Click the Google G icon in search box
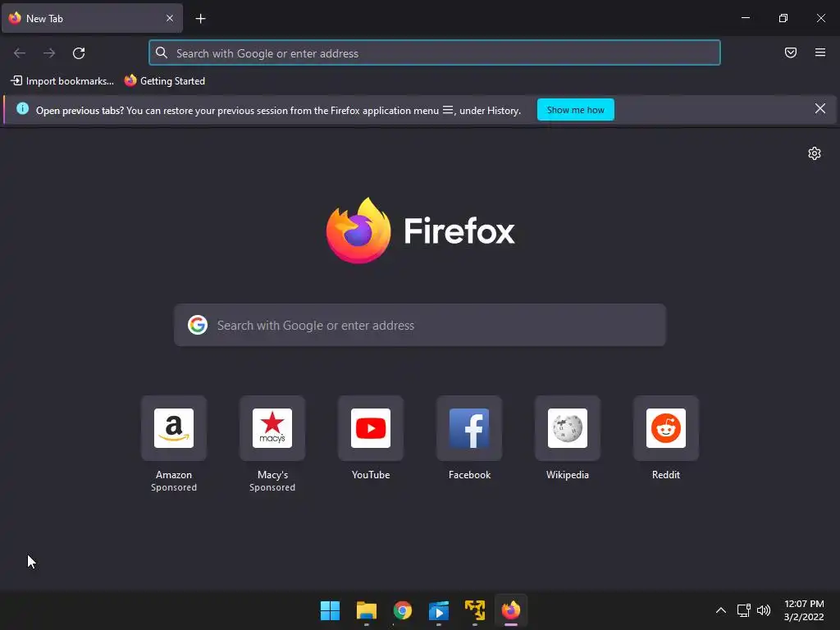840x630 pixels. point(198,325)
